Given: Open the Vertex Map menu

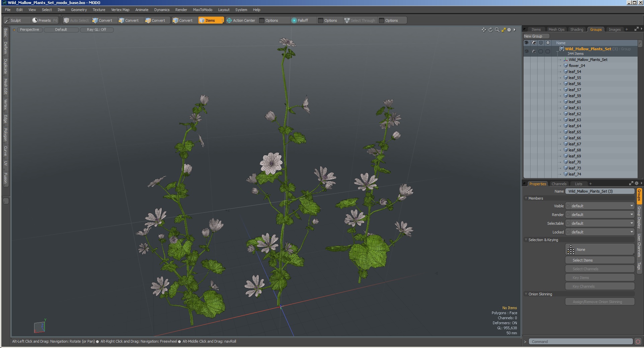Looking at the screenshot, I should (x=120, y=10).
